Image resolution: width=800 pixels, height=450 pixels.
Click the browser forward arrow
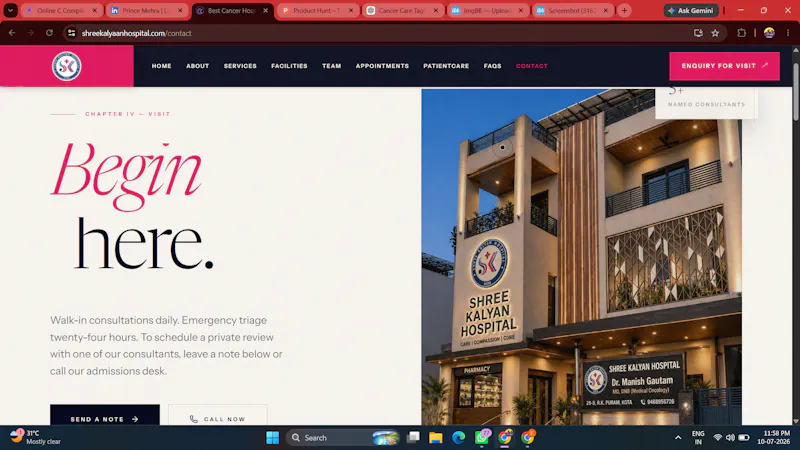click(x=31, y=33)
